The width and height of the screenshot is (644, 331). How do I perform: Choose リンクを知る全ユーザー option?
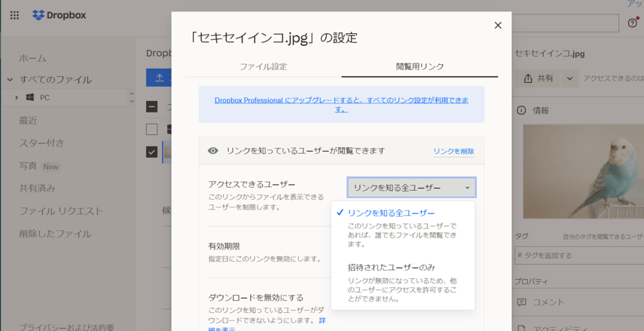[403, 228]
